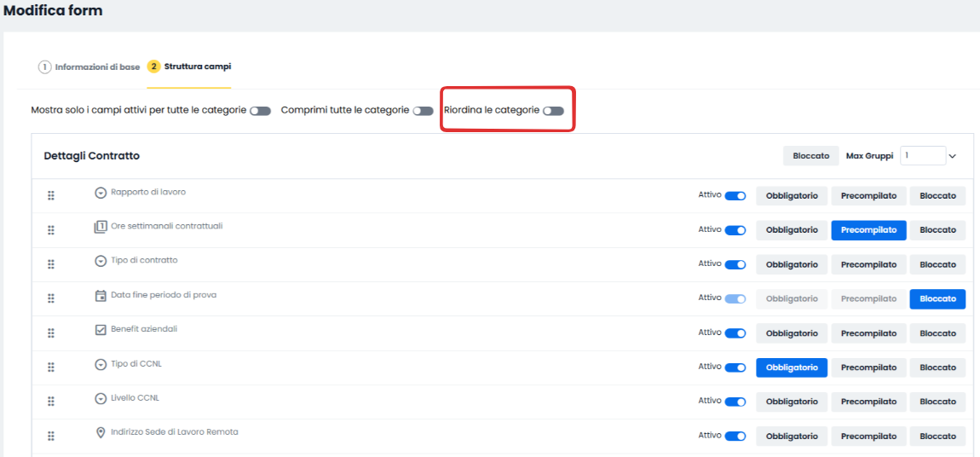Click drag handle for Rapporto di lavoro
Viewport: 980px width, 457px height.
[51, 196]
